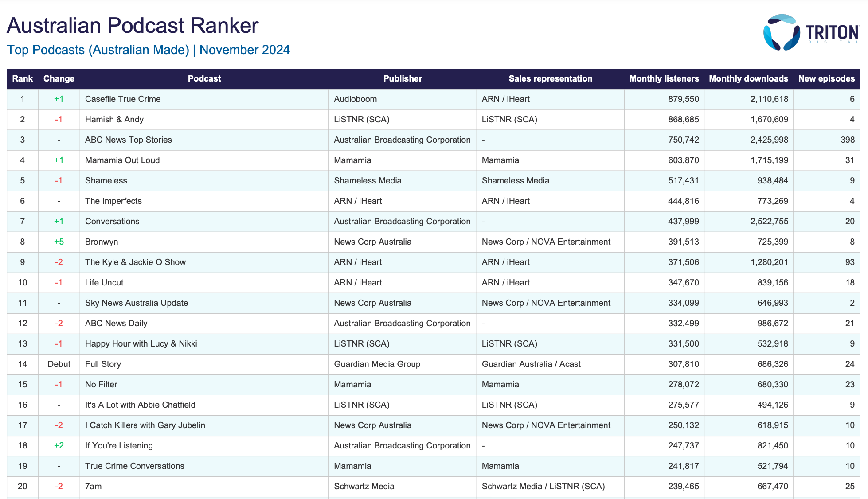
Task: Click monthly listeners value 444,816
Action: (x=684, y=201)
